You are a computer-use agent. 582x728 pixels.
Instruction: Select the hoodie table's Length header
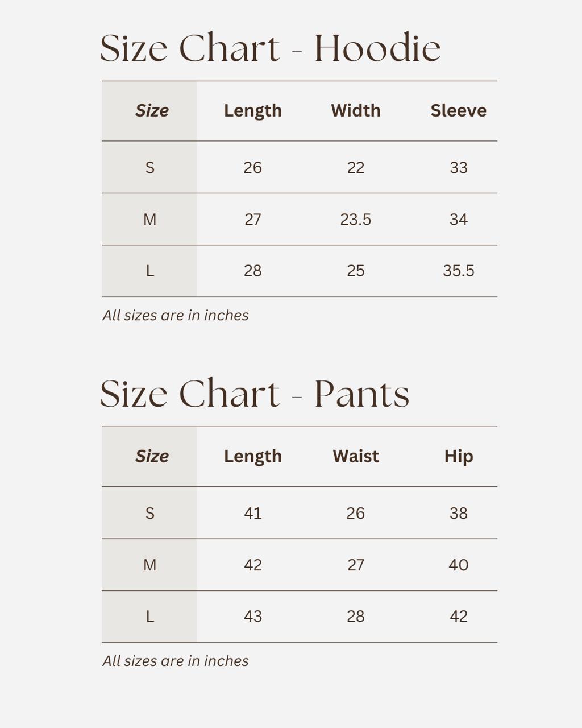pos(253,110)
